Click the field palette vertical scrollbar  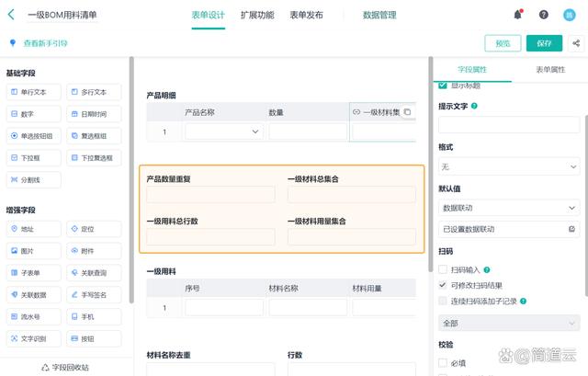pyautogui.click(x=131, y=180)
